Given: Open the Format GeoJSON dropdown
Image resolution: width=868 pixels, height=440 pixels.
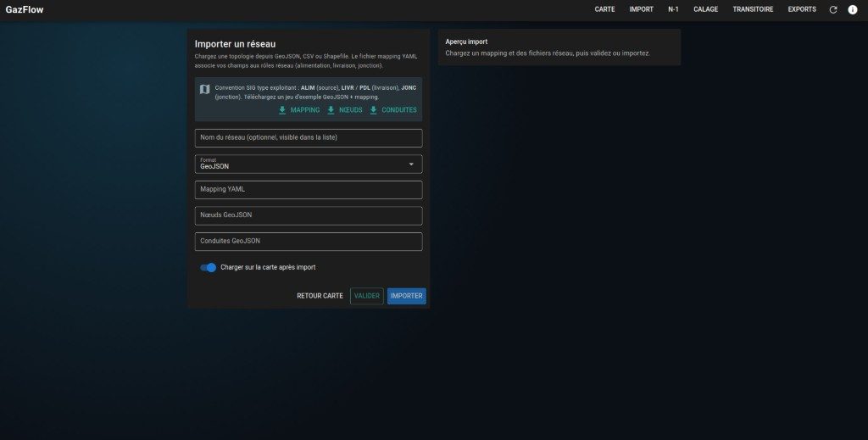Looking at the screenshot, I should [309, 164].
